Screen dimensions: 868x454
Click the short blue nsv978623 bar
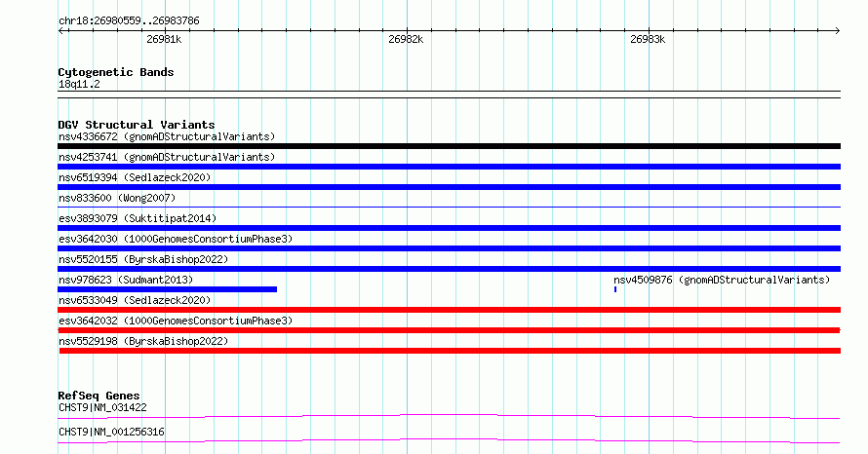tap(167, 289)
